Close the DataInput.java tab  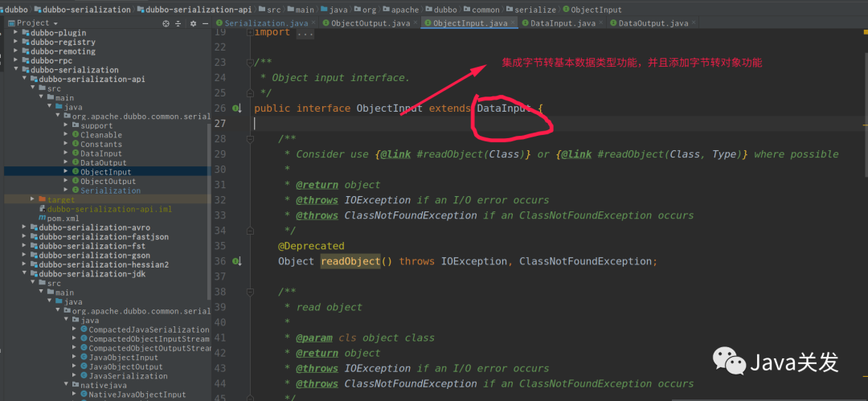click(x=600, y=23)
